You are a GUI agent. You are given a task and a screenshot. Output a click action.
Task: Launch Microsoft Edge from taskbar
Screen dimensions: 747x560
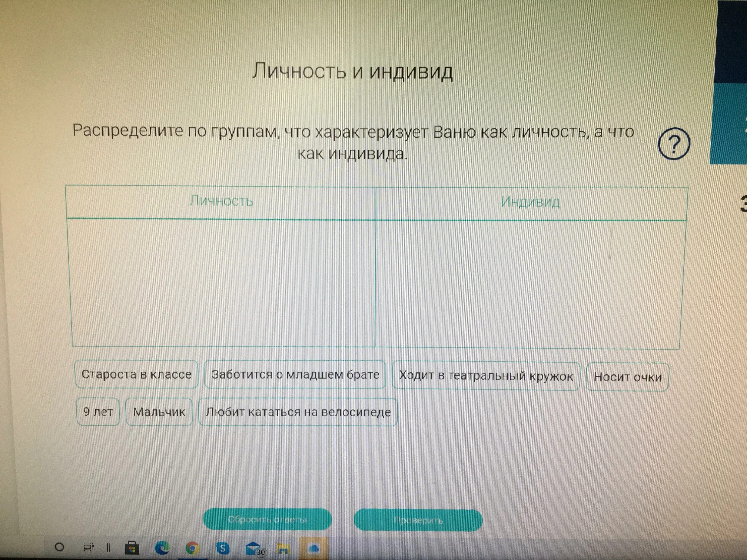click(x=162, y=548)
